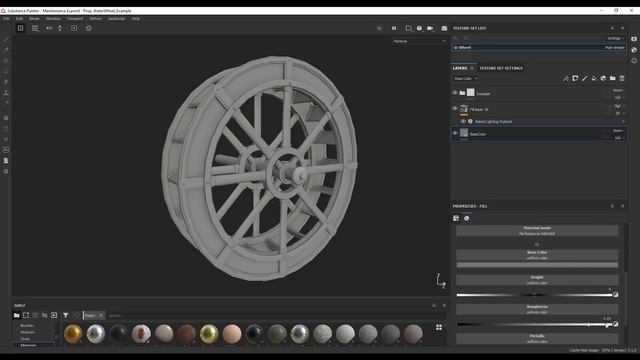Remove the Baked Lighting Stylized effect
640x360 pixels.
pyautogui.click(x=622, y=121)
